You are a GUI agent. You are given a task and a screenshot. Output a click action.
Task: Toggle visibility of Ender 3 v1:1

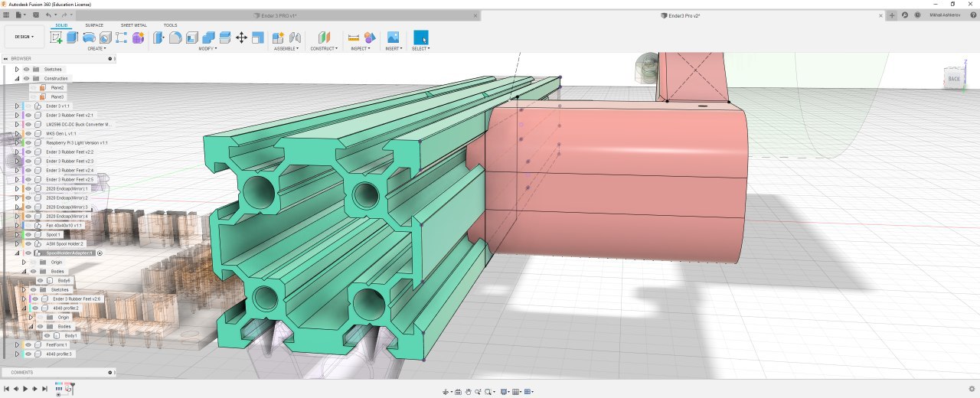click(x=28, y=106)
